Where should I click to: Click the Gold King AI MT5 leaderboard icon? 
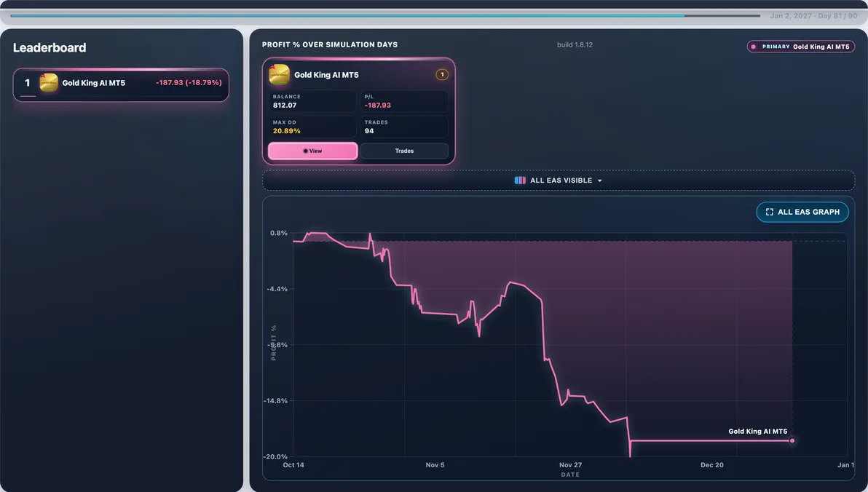49,82
